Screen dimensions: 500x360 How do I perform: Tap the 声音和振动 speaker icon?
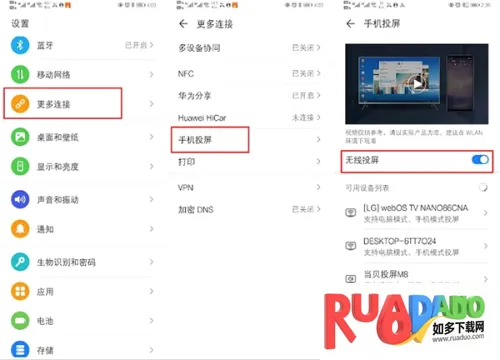(x=20, y=199)
